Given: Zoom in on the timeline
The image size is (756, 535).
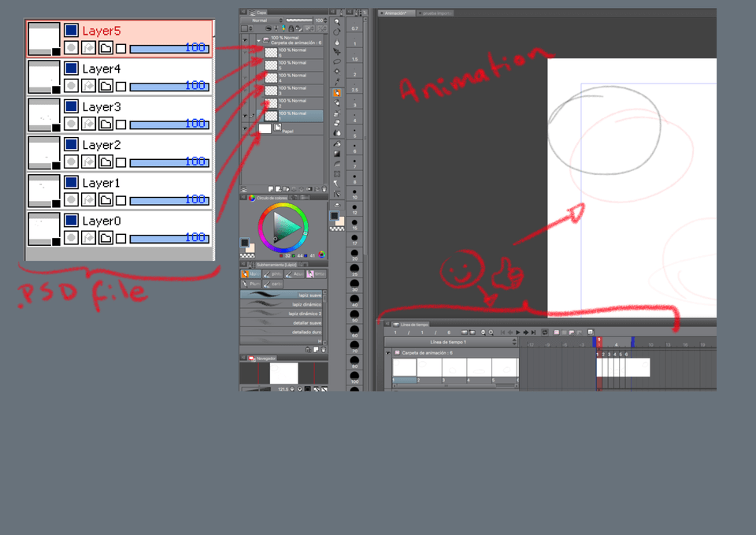Looking at the screenshot, I should point(491,332).
